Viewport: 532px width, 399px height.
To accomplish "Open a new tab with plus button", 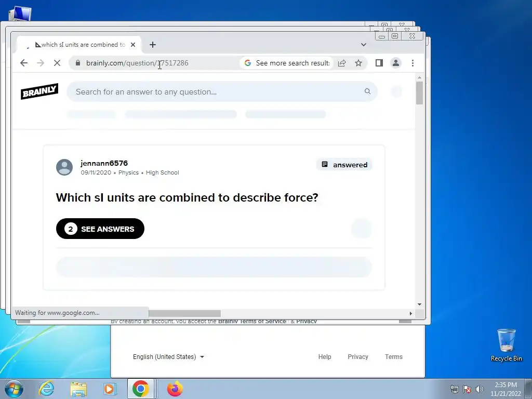I will pyautogui.click(x=153, y=45).
